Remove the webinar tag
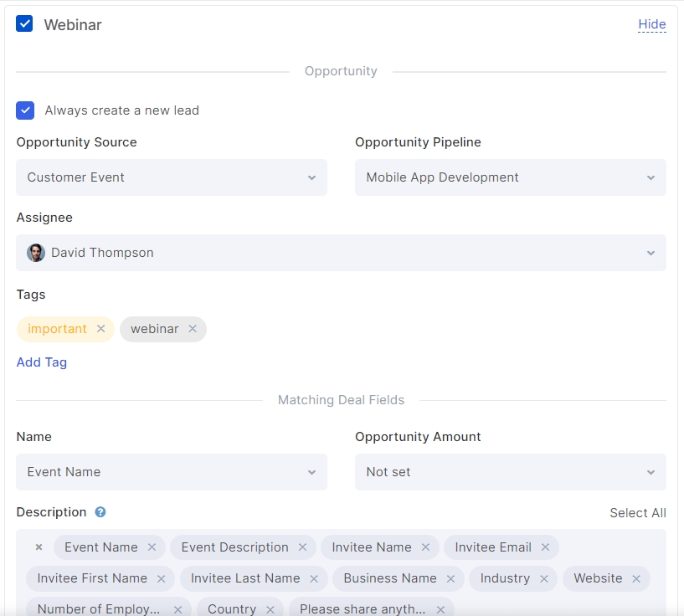Screen dimensions: 684x616 (193, 329)
